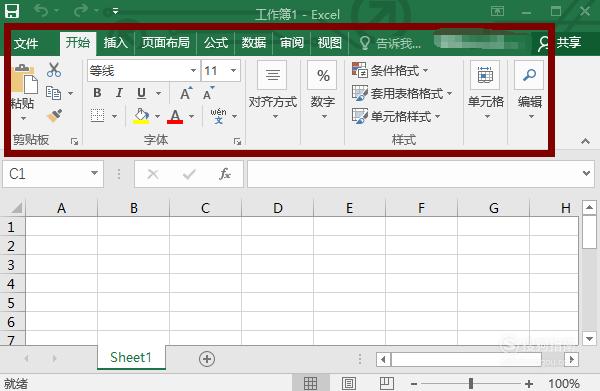The width and height of the screenshot is (600, 391).
Task: Click the 共享 share button
Action: point(559,42)
